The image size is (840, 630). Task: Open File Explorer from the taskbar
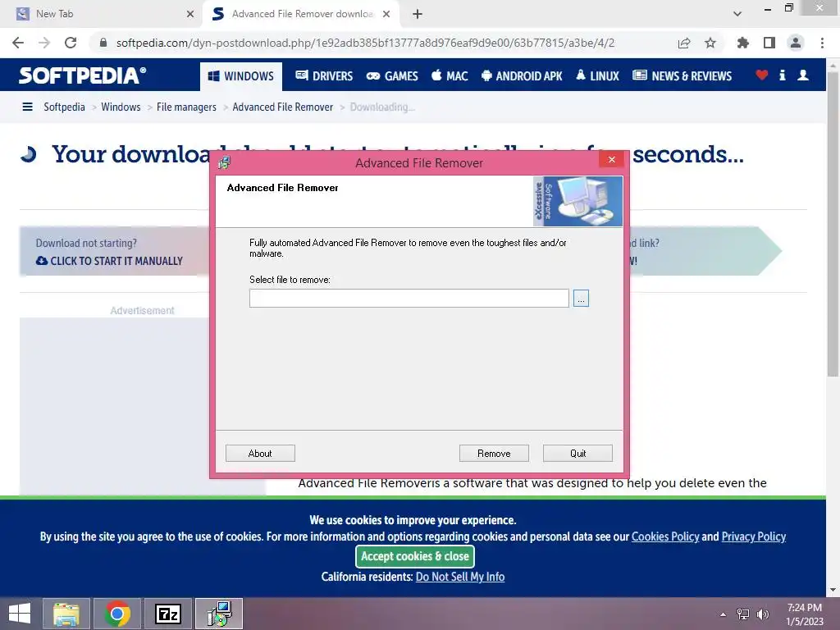coord(66,614)
